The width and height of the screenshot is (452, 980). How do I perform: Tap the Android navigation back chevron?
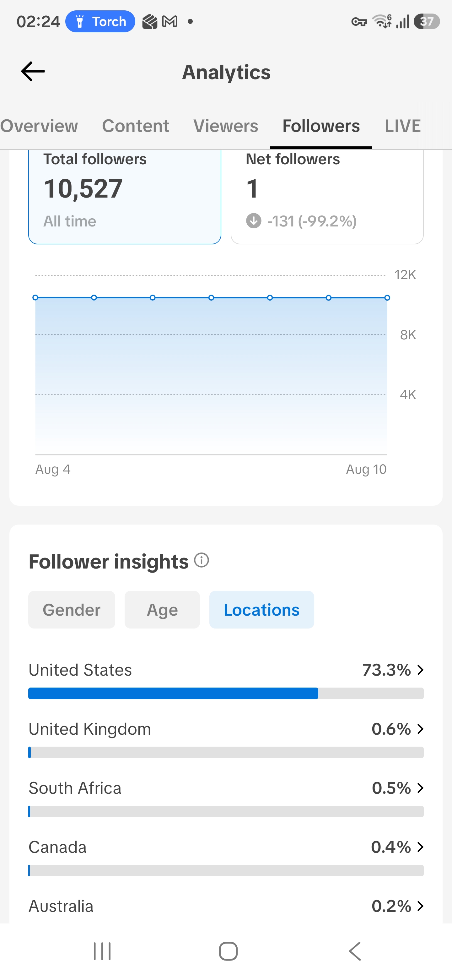tap(355, 951)
